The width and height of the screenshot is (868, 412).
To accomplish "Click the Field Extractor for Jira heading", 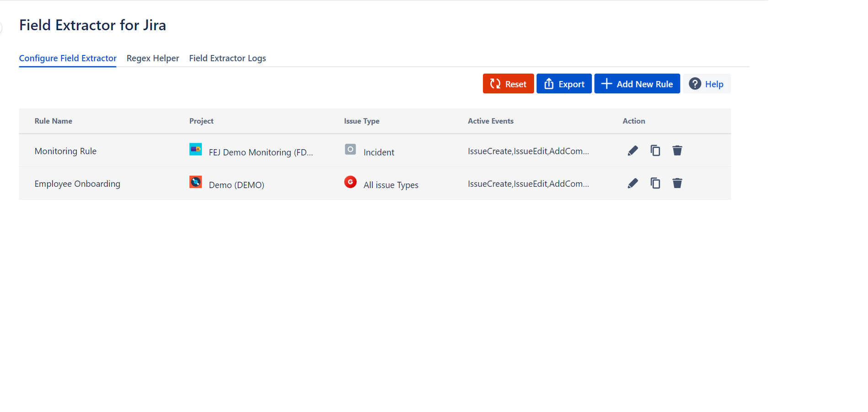I will pyautogui.click(x=92, y=25).
